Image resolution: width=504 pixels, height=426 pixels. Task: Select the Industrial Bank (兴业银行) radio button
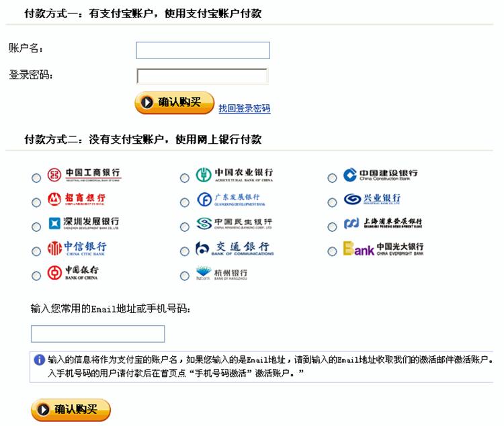332,202
